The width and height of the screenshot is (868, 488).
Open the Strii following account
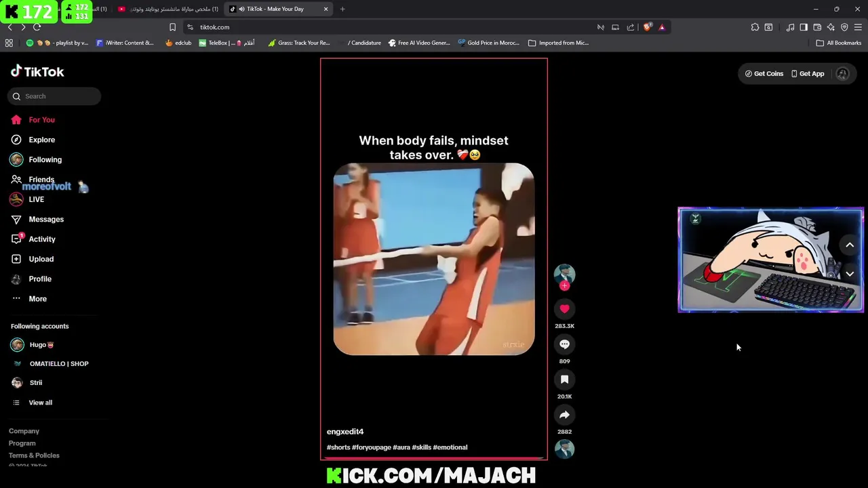tap(26, 383)
